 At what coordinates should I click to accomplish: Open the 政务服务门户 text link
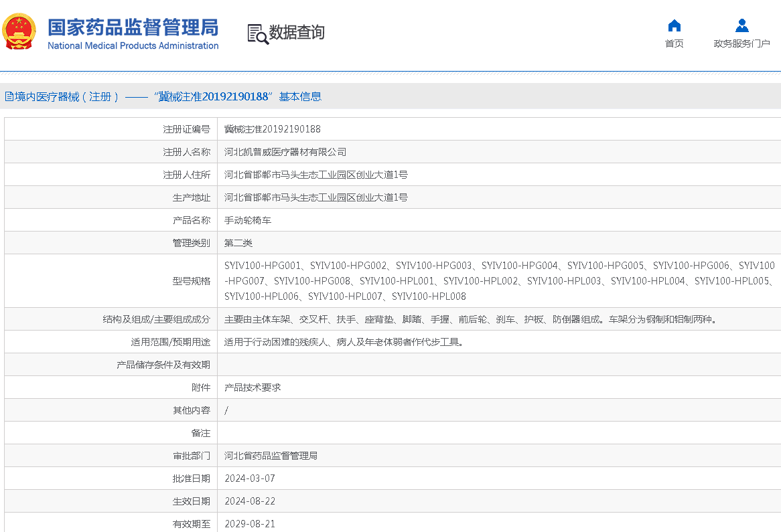(x=741, y=44)
